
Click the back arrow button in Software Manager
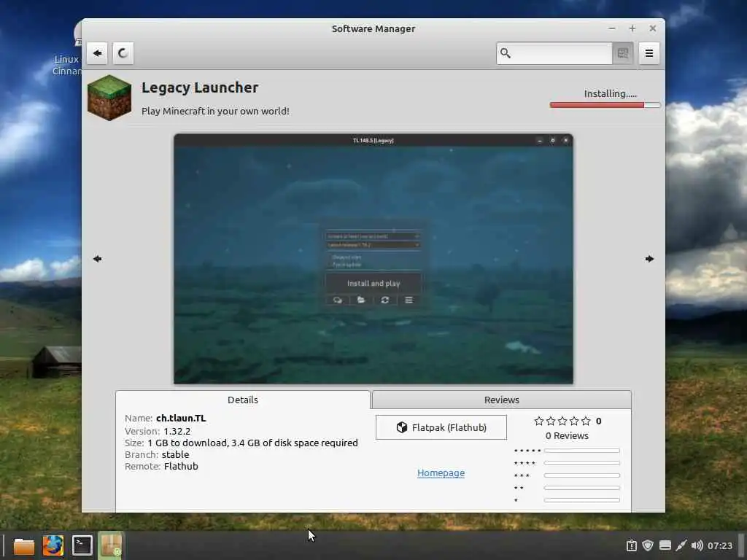pos(97,52)
